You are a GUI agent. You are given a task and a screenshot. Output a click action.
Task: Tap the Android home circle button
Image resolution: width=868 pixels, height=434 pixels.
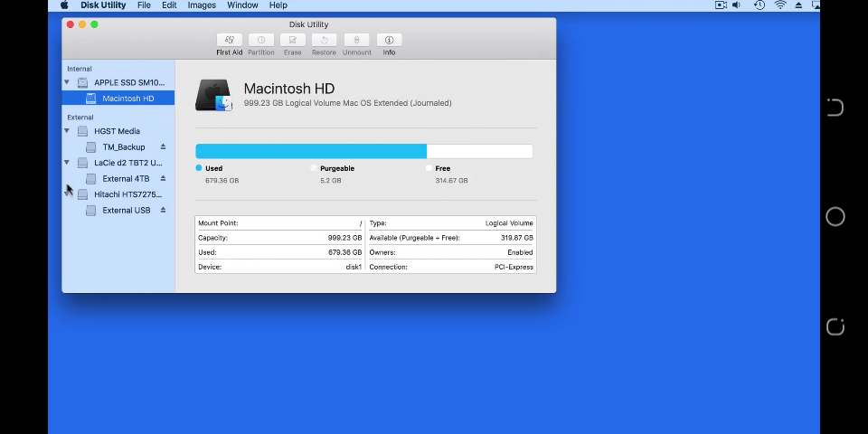[835, 216]
